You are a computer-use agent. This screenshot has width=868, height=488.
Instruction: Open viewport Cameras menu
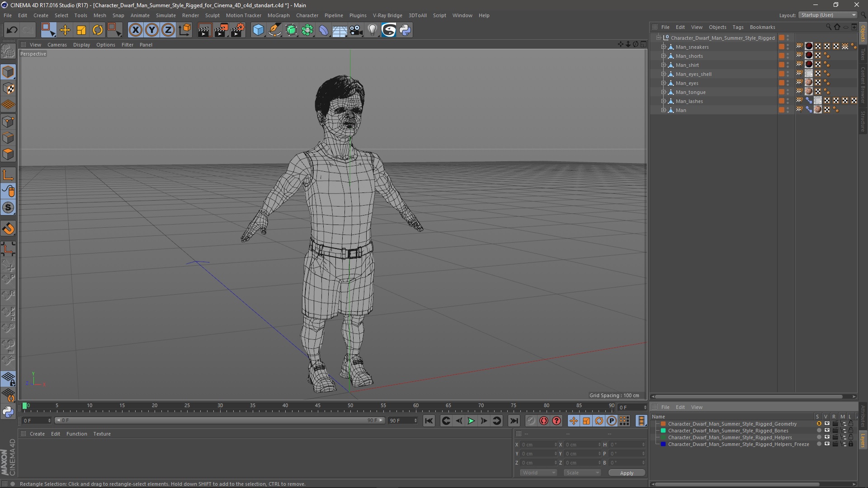point(57,45)
